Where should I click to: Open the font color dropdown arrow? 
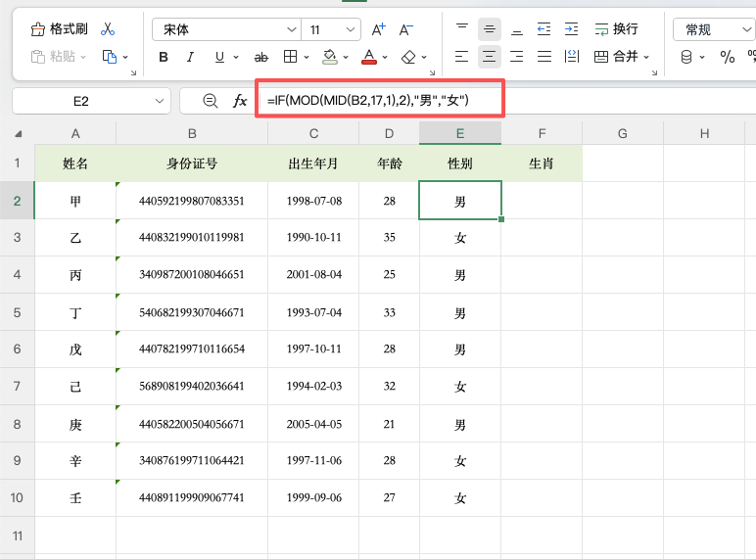tap(385, 58)
